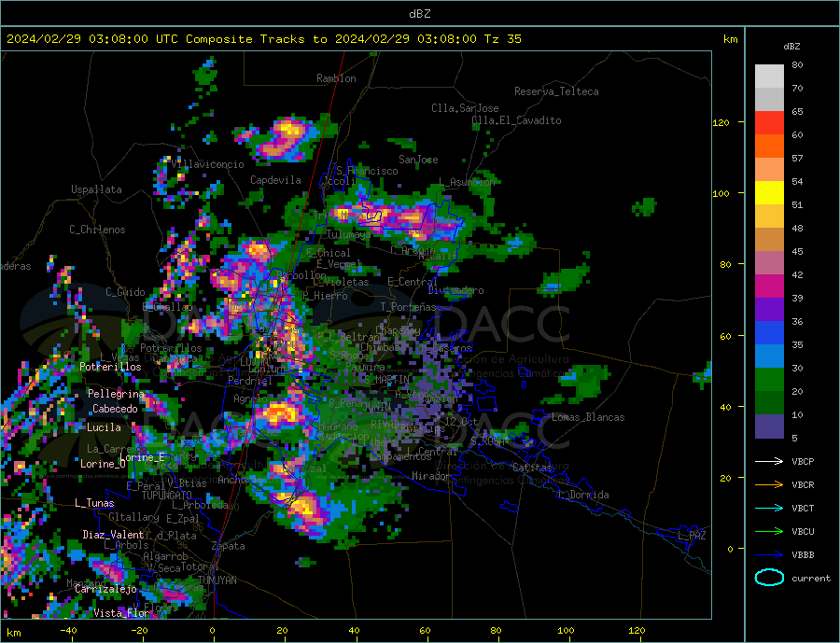Click the 'VBCU' legend label
Image resolution: width=840 pixels, height=643 pixels.
click(803, 532)
